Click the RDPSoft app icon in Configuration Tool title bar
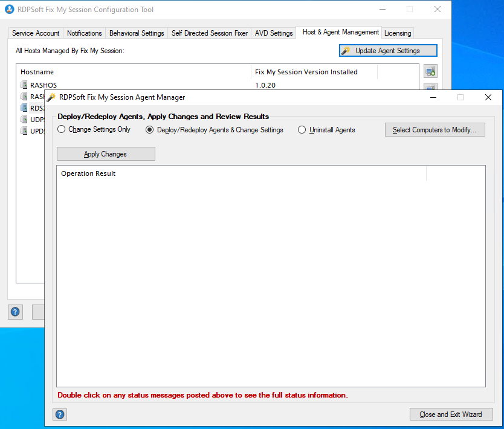The width and height of the screenshot is (504, 429). point(10,10)
